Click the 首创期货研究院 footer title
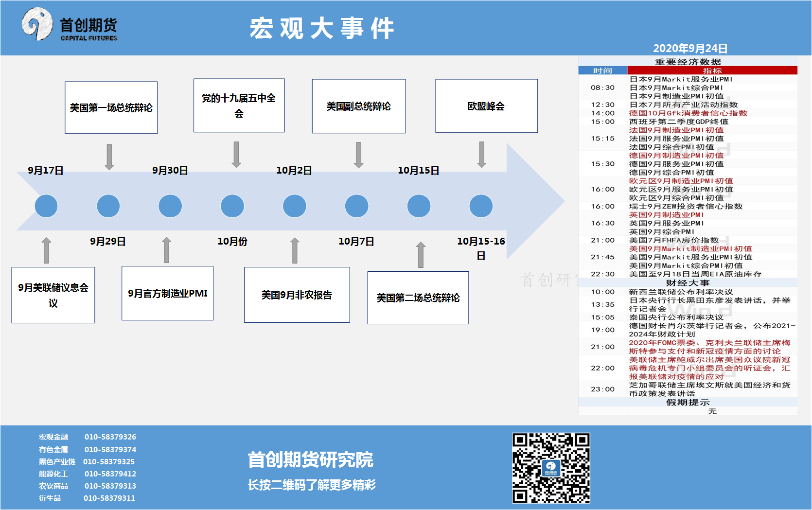The width and height of the screenshot is (812, 510). pos(310,460)
